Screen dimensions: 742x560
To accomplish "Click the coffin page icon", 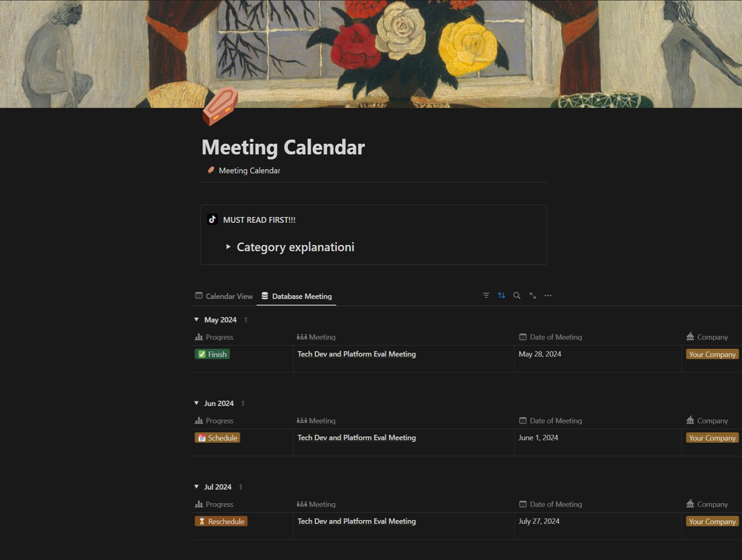I will (219, 107).
